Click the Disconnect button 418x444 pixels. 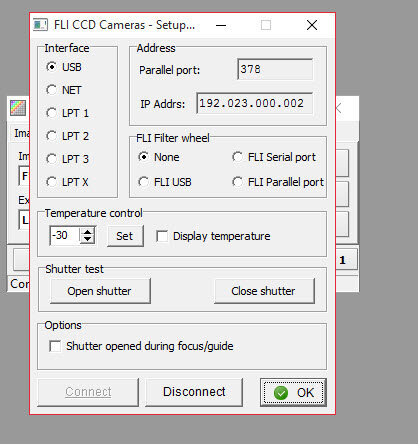[194, 392]
